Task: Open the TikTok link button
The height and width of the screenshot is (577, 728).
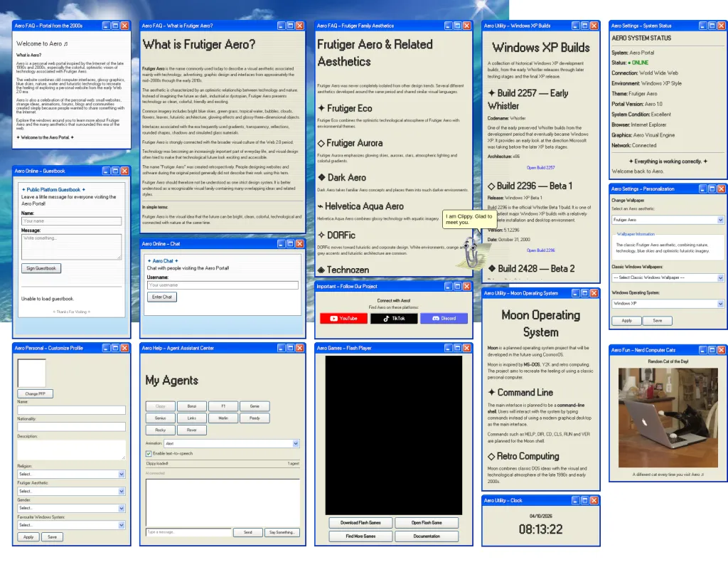Action: pos(394,318)
